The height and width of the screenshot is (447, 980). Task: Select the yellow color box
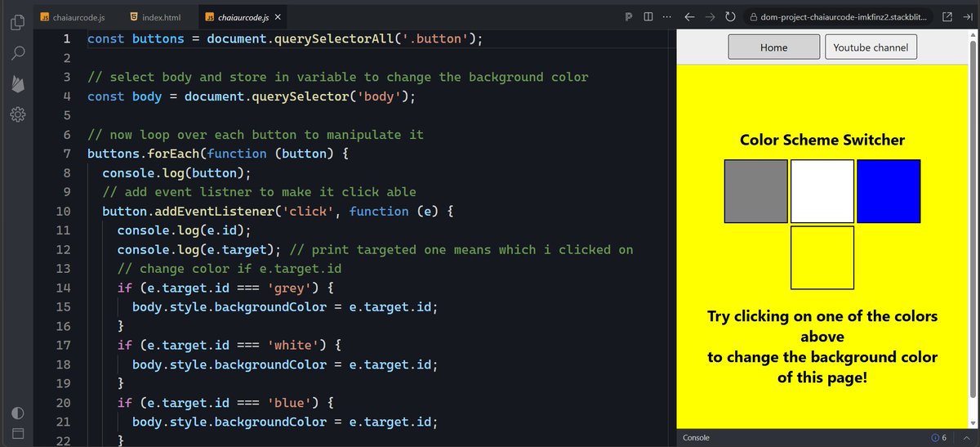[x=822, y=257]
